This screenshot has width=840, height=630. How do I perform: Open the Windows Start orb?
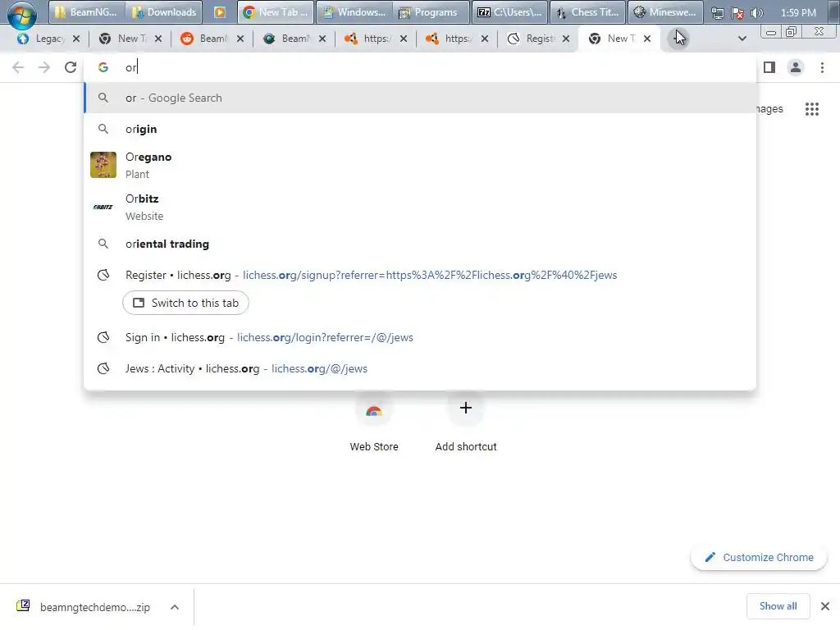point(22,14)
